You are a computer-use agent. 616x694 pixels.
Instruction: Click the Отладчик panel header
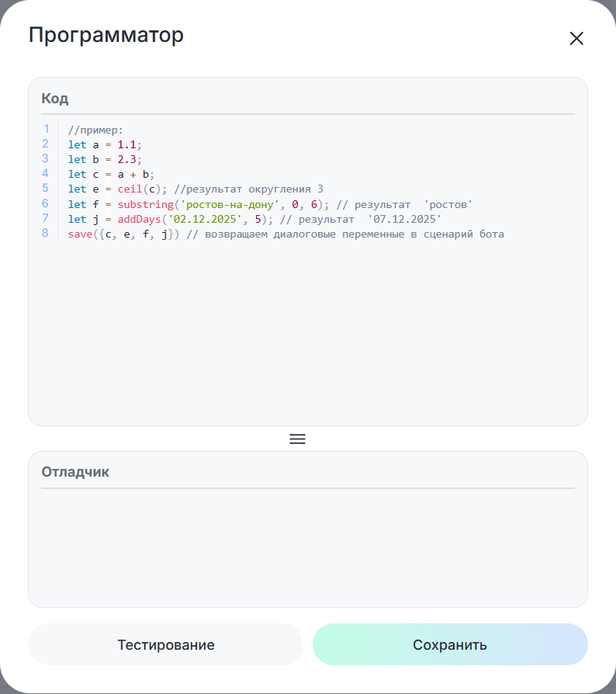click(75, 472)
